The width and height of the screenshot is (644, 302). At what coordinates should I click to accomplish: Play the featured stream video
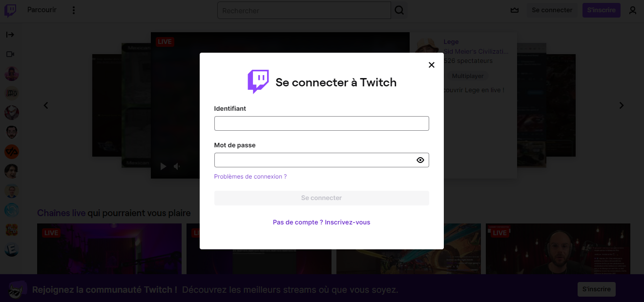(163, 167)
